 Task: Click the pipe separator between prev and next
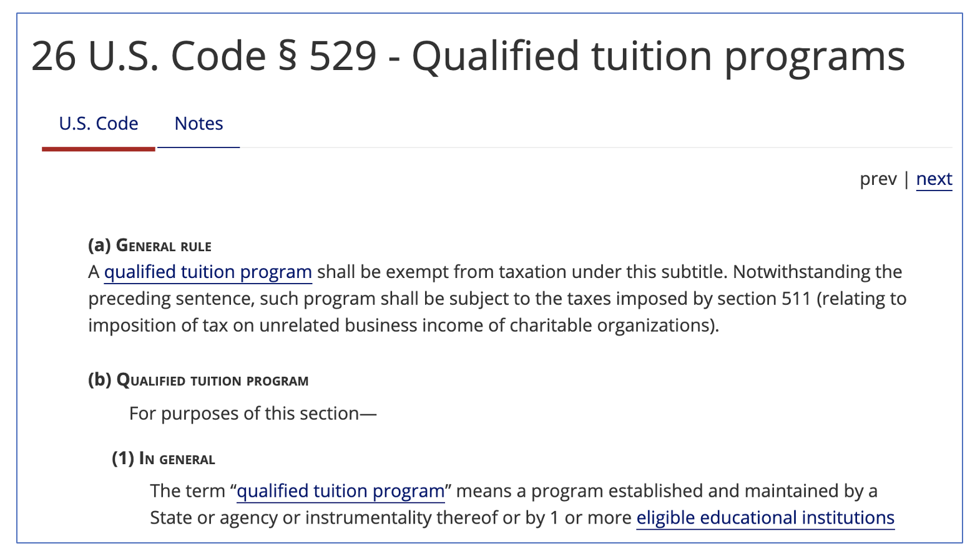coord(906,179)
